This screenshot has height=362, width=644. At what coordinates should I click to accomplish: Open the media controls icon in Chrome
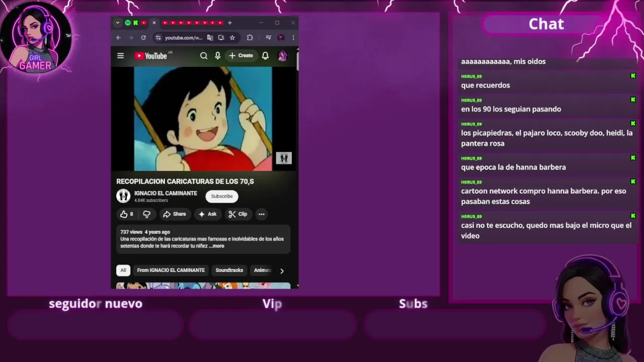coord(268,38)
